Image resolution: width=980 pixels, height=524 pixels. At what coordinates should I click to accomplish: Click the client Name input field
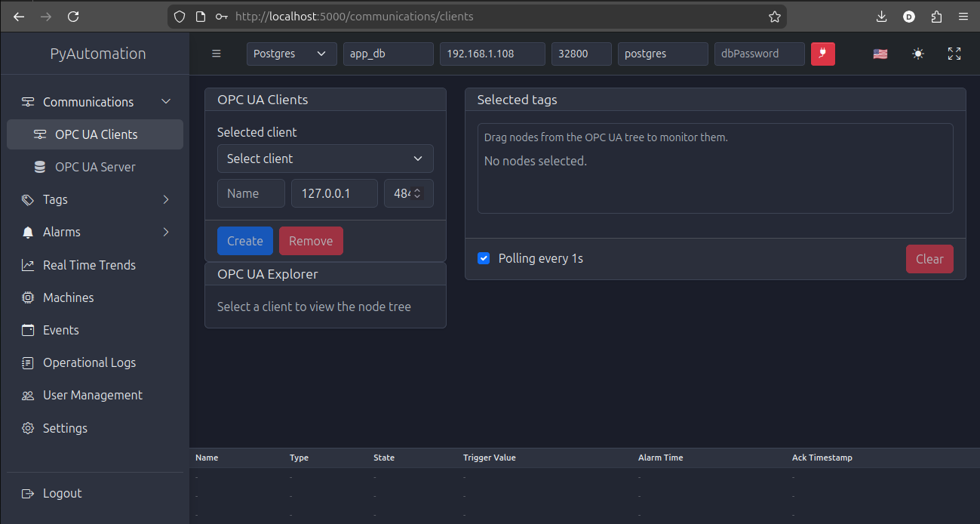pyautogui.click(x=251, y=193)
